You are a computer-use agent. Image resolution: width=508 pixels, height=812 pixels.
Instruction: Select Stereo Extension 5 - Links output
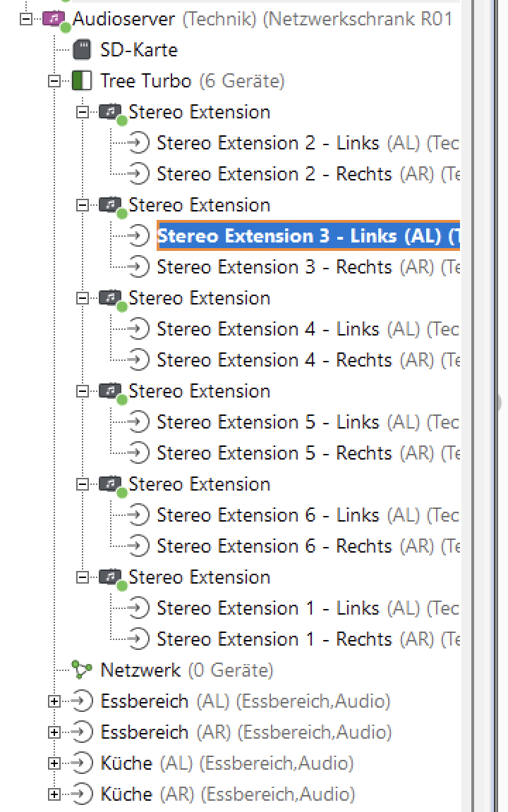(x=268, y=422)
